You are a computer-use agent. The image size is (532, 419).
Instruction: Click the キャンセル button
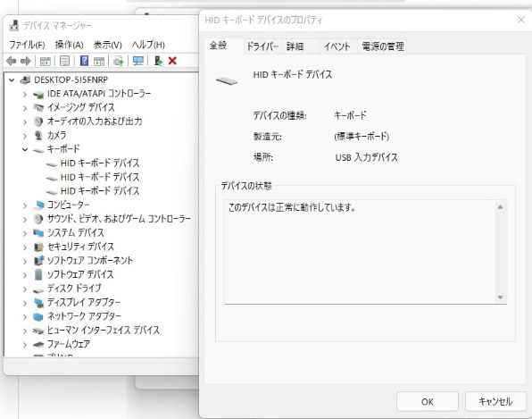tap(495, 402)
